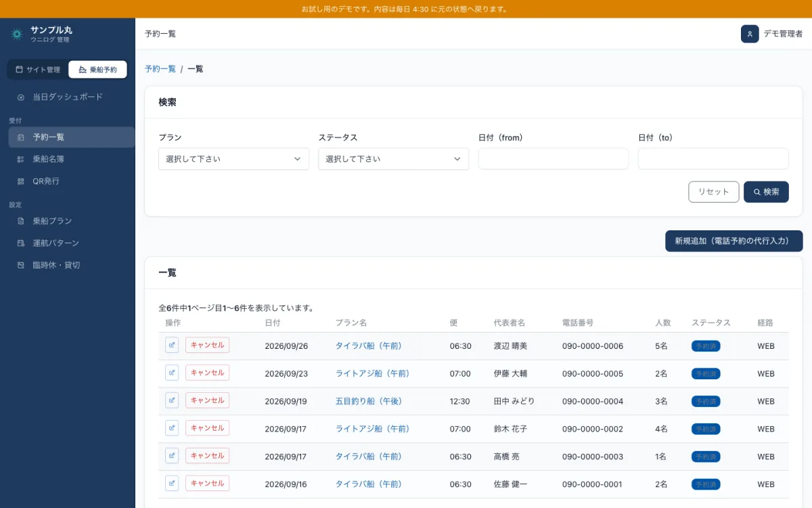Switch to the サイト管理 tab
Viewport: 812px width, 508px height.
click(x=38, y=70)
